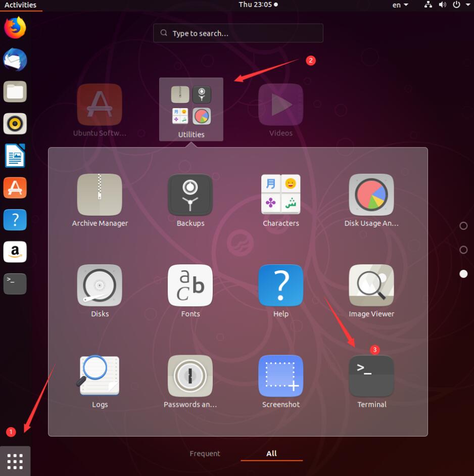Open the Terminal app in Utilities
Image resolution: width=474 pixels, height=476 pixels.
(x=371, y=376)
